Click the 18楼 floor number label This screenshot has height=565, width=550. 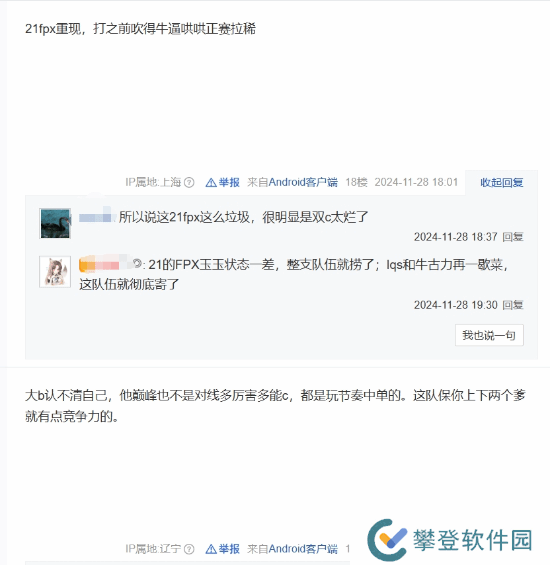tap(356, 182)
